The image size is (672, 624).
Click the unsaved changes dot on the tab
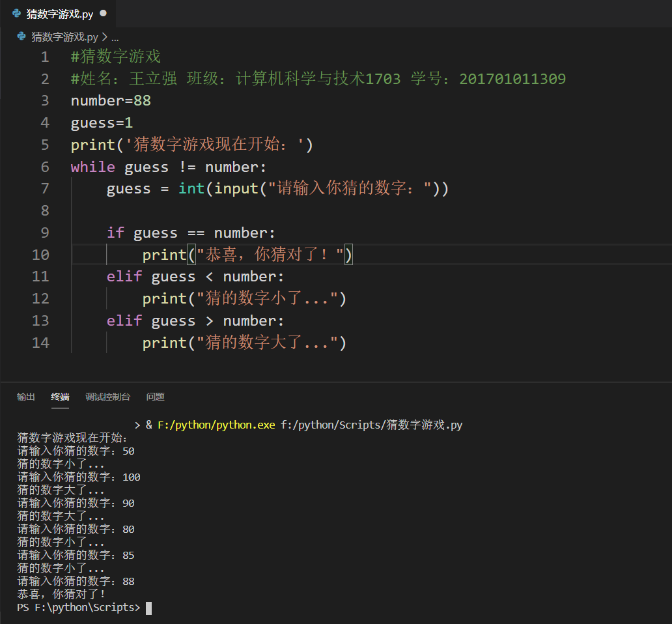[104, 12]
